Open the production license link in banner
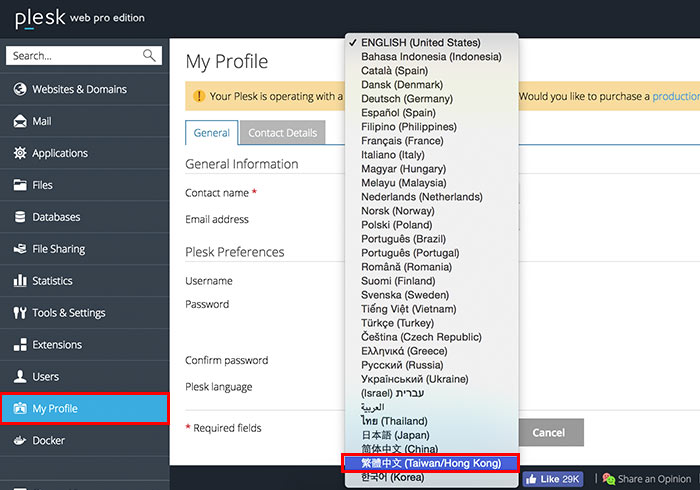 (x=676, y=96)
